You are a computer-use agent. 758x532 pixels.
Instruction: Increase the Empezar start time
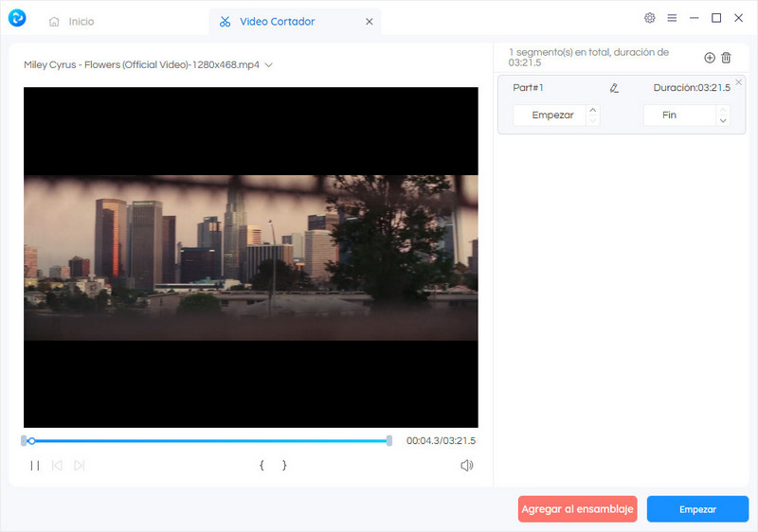pos(593,110)
